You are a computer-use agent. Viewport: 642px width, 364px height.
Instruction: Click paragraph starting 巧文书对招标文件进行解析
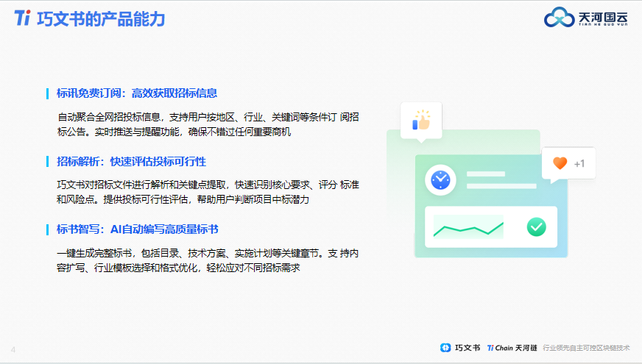208,192
